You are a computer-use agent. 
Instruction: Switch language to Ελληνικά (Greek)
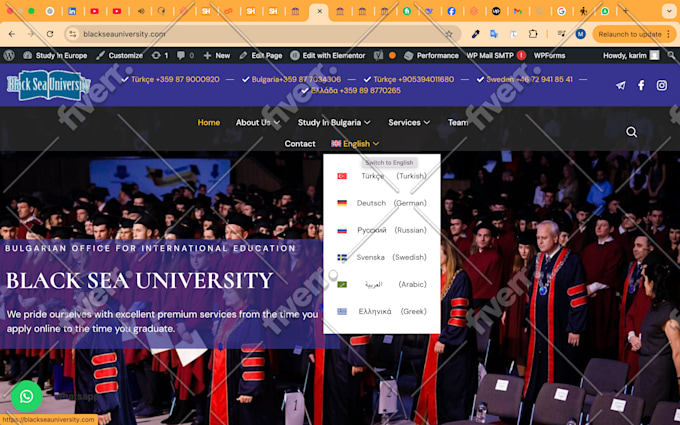click(382, 311)
